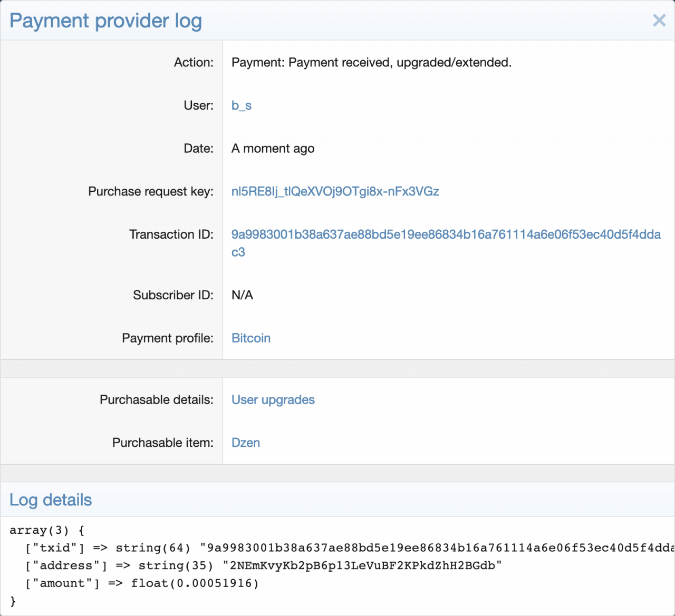675x616 pixels.
Task: Click the 'Purchase request key:' label
Action: tap(151, 191)
